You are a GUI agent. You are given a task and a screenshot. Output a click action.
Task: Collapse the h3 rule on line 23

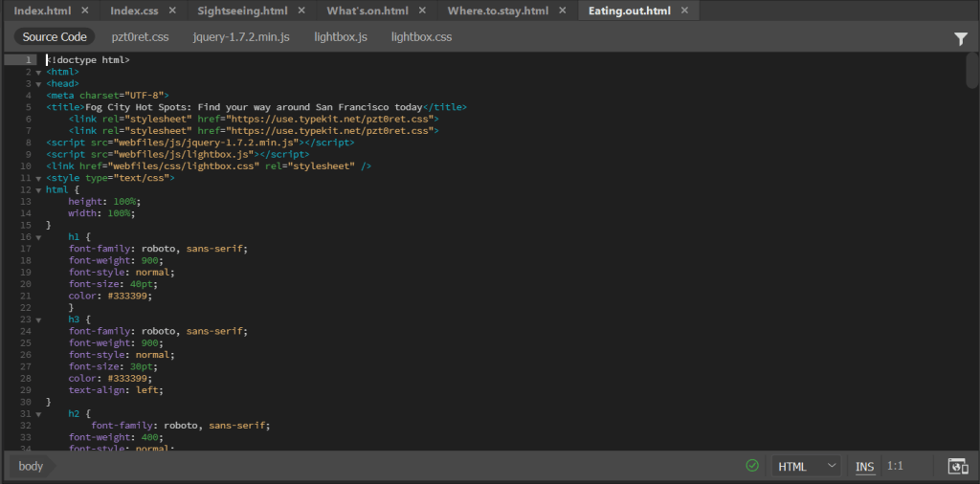38,319
